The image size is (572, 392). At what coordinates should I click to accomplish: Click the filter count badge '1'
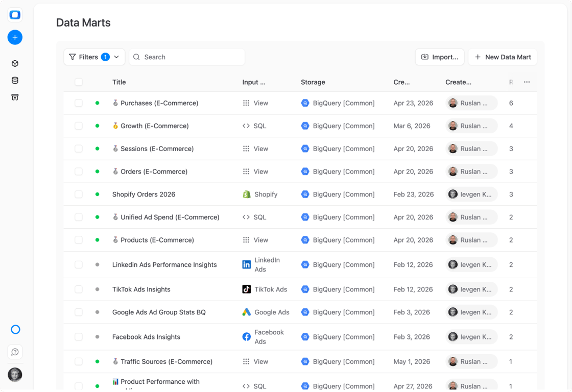(105, 57)
